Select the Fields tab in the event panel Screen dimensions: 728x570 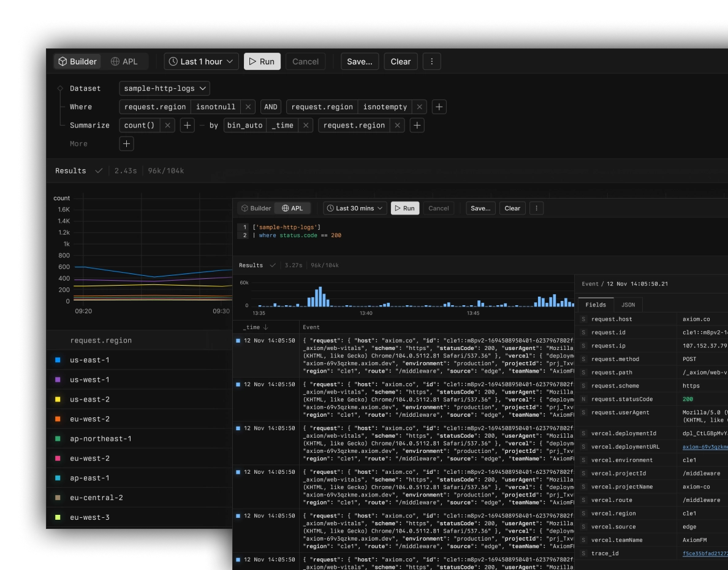pyautogui.click(x=596, y=304)
